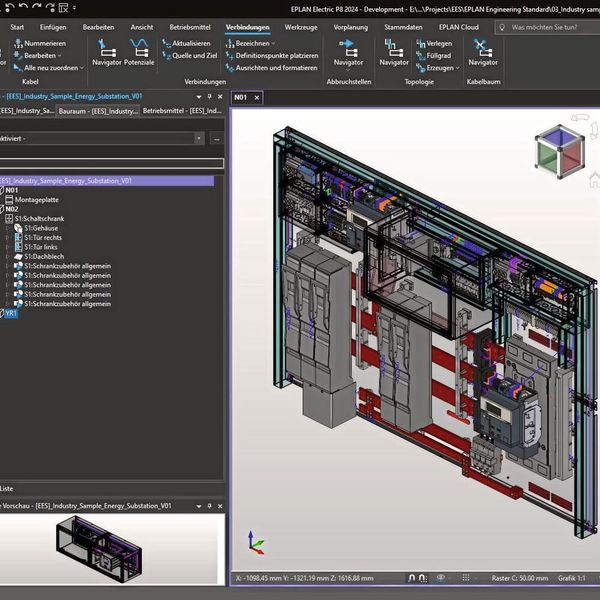Open the Potenziale navigator

click(139, 52)
